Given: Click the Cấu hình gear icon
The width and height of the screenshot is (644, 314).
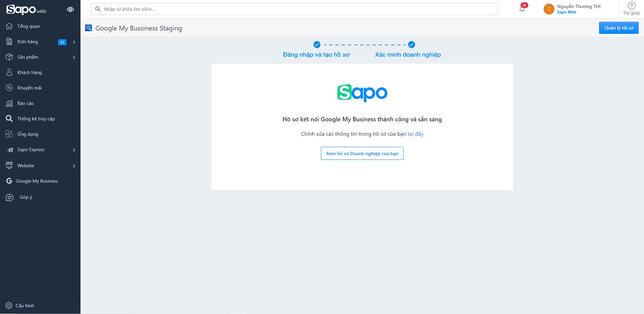Looking at the screenshot, I should 9,306.
